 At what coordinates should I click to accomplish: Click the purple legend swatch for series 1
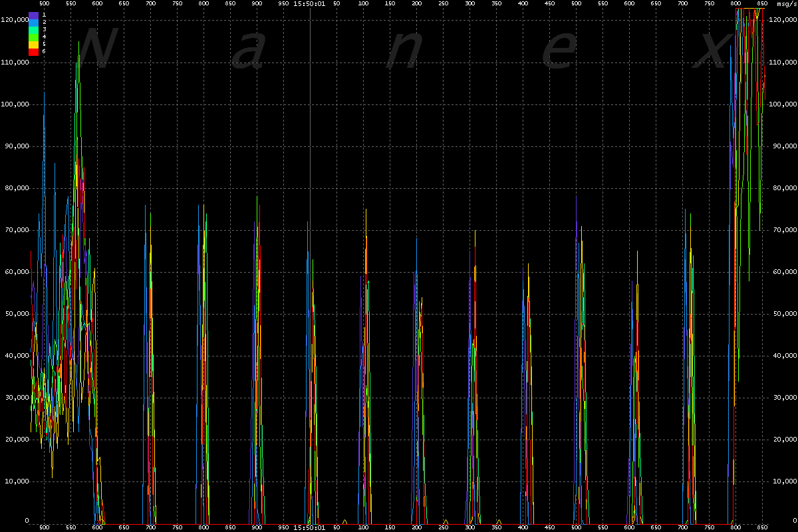[33, 15]
